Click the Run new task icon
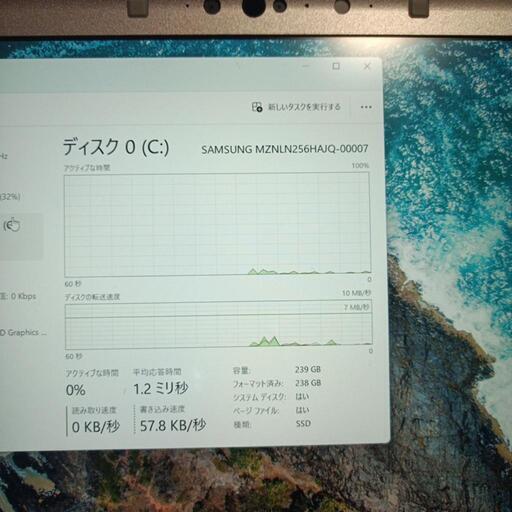This screenshot has height=512, width=512. (257, 107)
